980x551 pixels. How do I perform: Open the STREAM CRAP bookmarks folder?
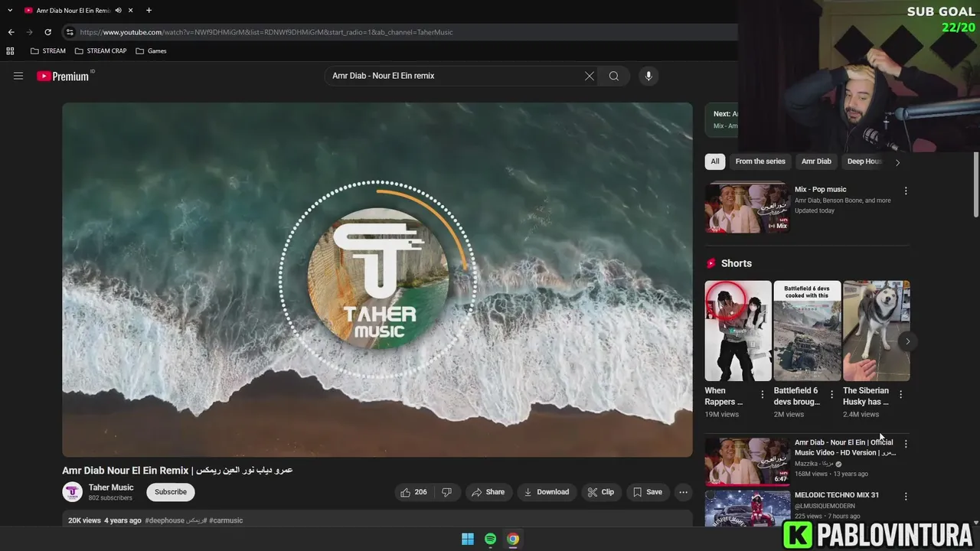pos(101,51)
